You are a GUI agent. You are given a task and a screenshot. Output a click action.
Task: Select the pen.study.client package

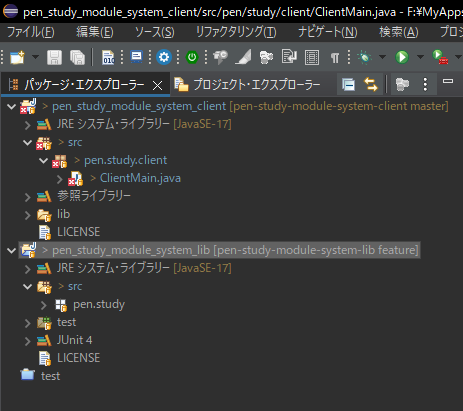125,160
